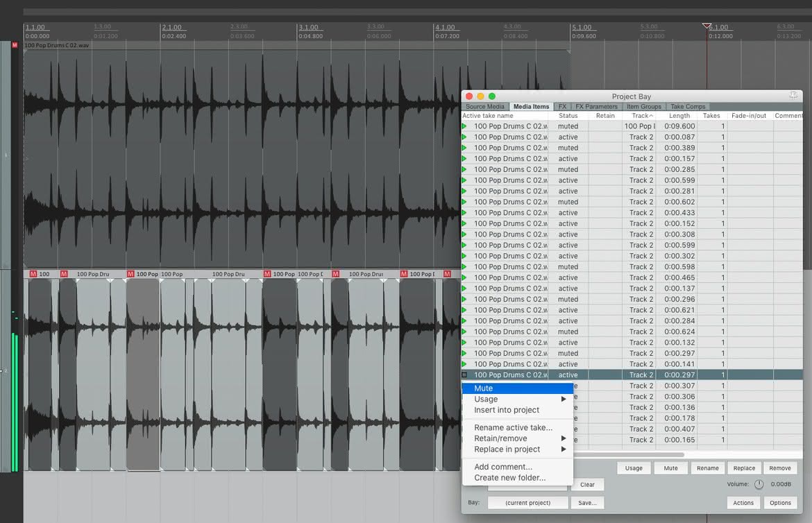812x523 pixels.
Task: Audition the 0:00.302 media item
Action: pyautogui.click(x=464, y=257)
